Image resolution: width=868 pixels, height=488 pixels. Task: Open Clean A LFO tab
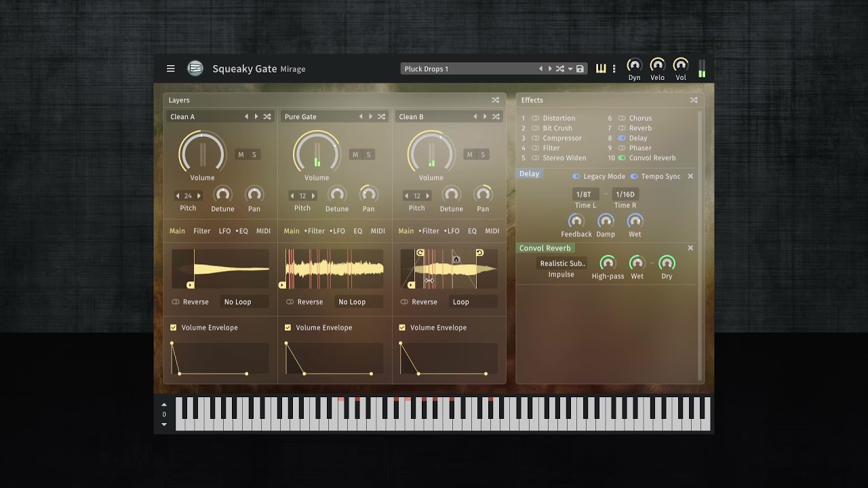pos(224,231)
